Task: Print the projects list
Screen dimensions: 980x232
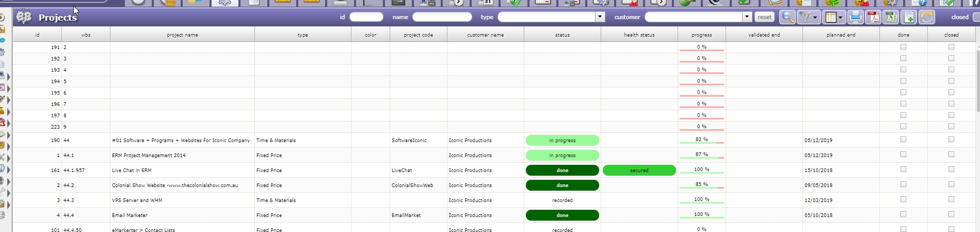Action: [856, 17]
